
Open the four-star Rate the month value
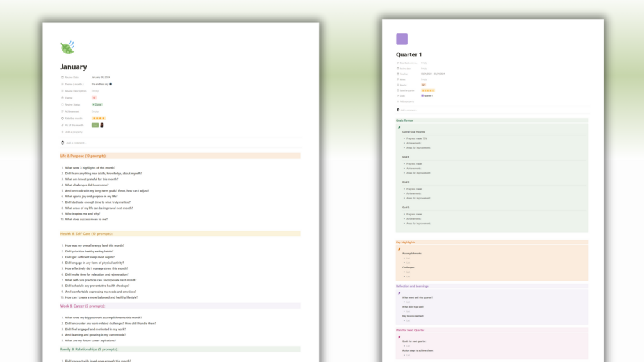point(99,118)
